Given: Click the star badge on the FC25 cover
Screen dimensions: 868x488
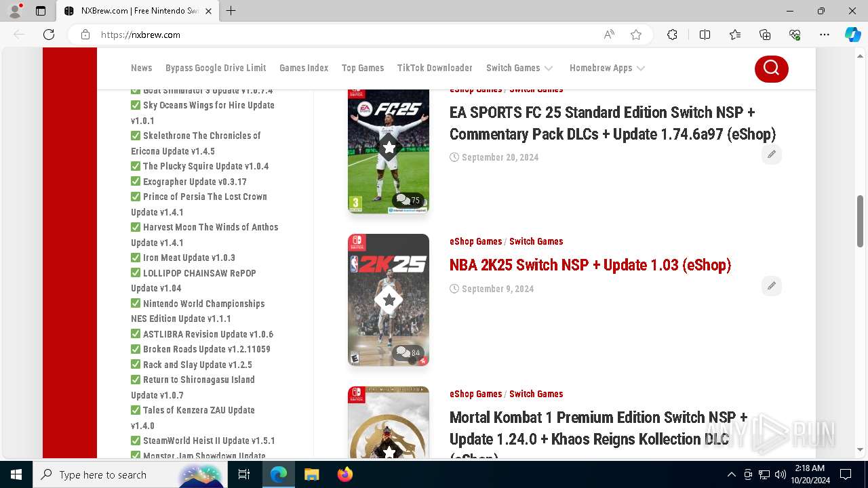Looking at the screenshot, I should [389, 147].
